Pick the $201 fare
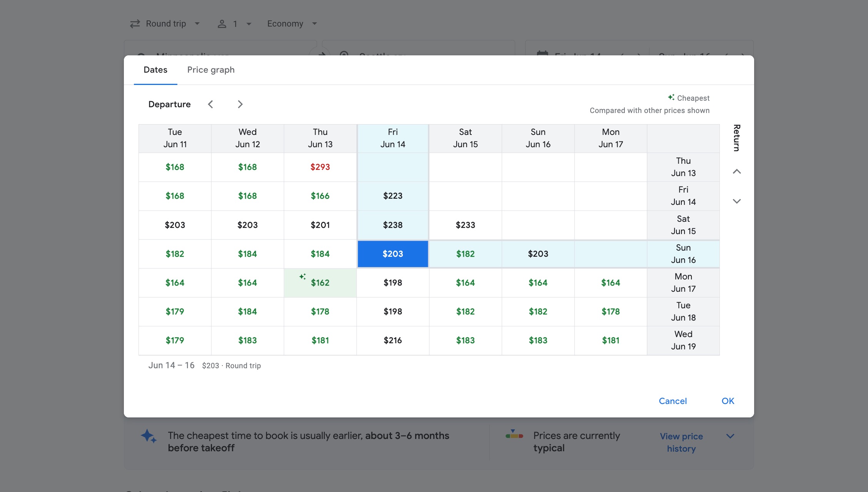Viewport: 868px width, 492px height. click(x=320, y=225)
